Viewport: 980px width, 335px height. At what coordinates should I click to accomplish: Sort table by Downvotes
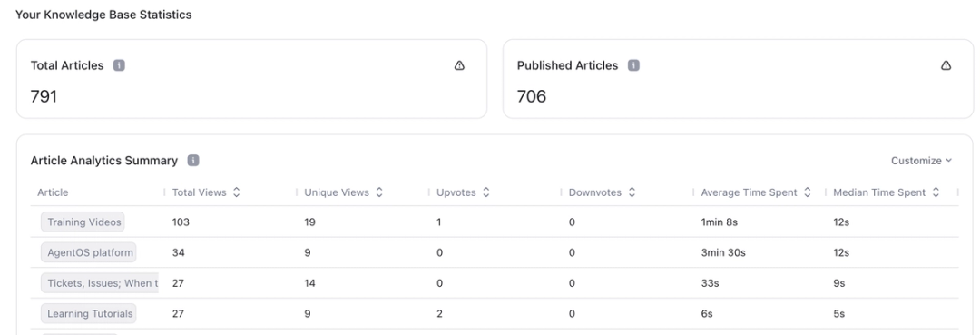click(x=632, y=192)
